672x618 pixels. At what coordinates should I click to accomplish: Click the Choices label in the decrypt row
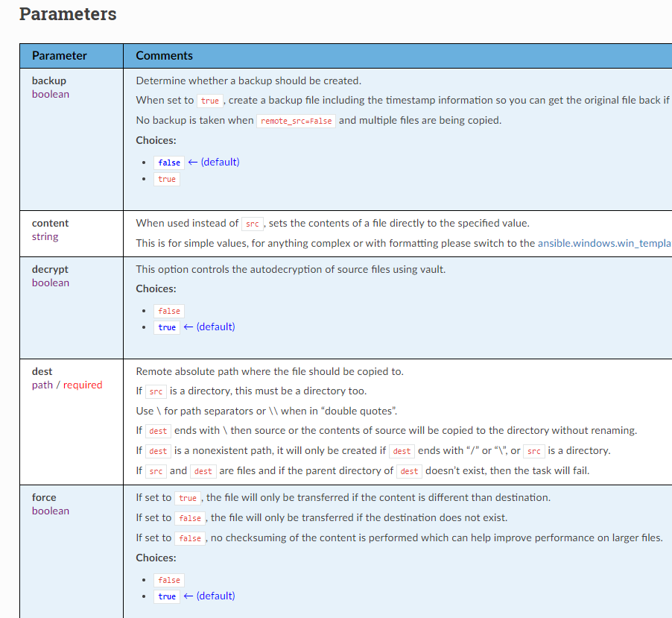click(156, 289)
